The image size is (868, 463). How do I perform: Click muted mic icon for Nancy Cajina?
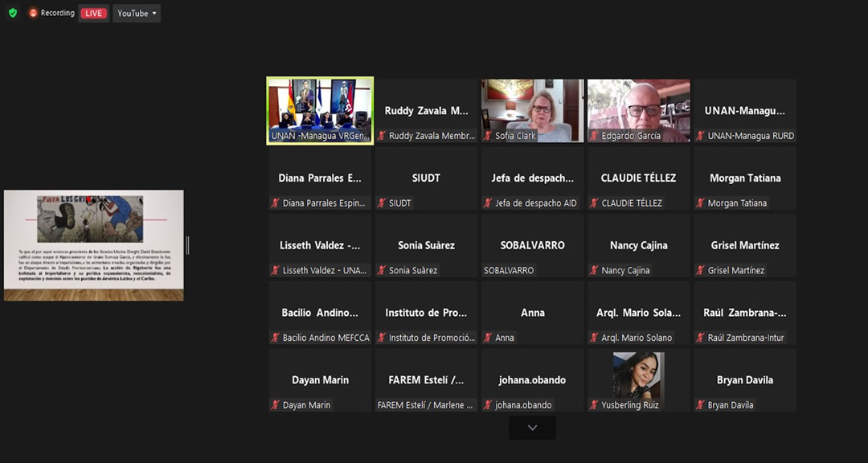594,271
